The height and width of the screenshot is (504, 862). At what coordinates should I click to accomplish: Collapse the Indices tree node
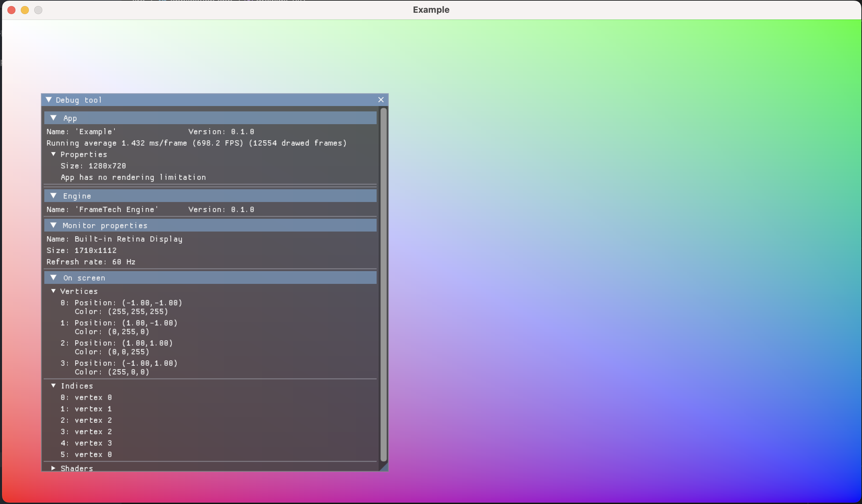tap(53, 386)
